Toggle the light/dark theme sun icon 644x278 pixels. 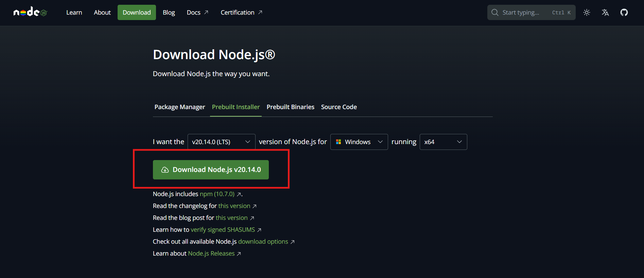587,13
